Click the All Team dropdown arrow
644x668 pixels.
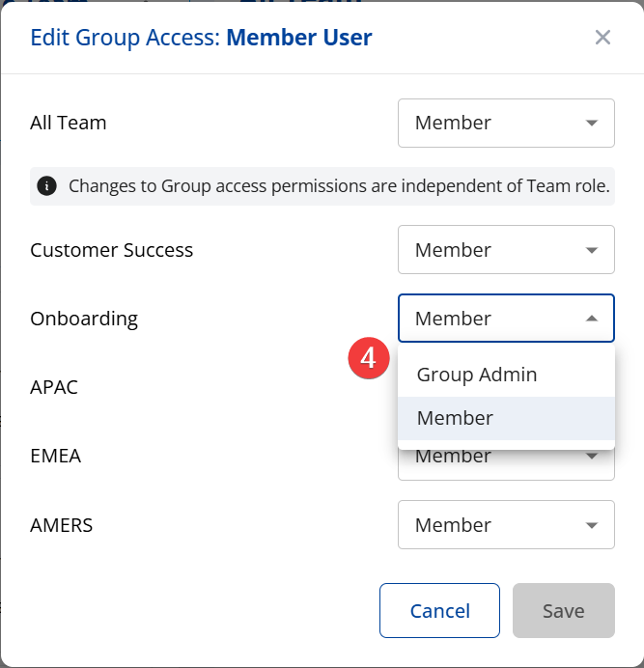tap(591, 123)
